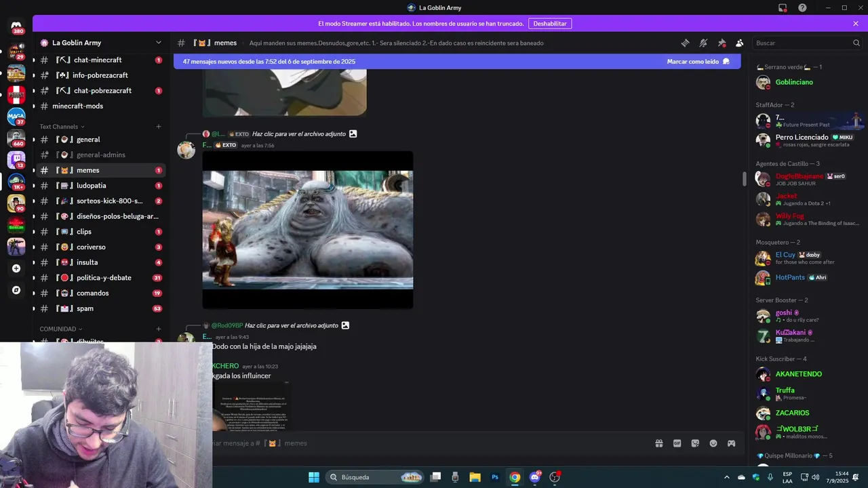The height and width of the screenshot is (488, 868).
Task: Open the Windows Start menu
Action: click(x=313, y=477)
